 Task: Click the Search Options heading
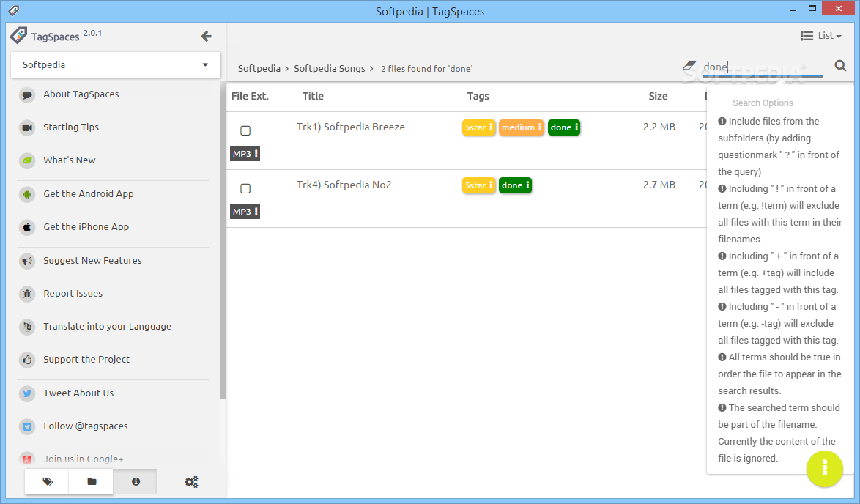tap(763, 103)
